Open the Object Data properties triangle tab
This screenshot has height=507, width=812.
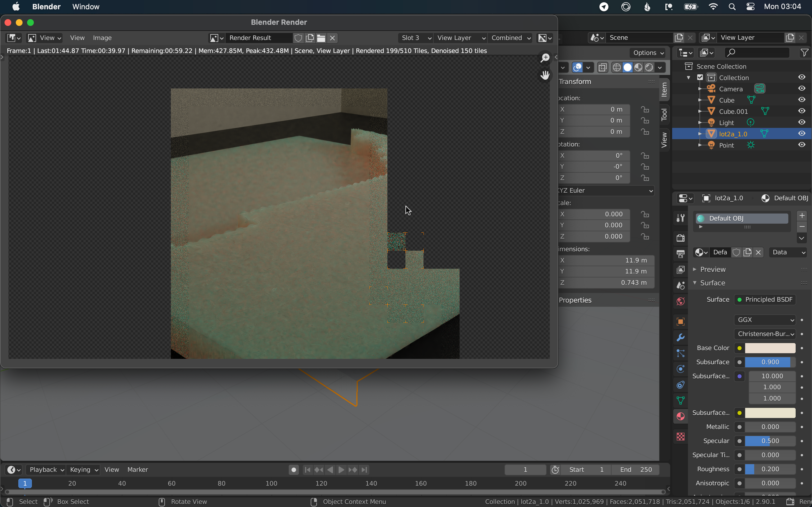680,400
